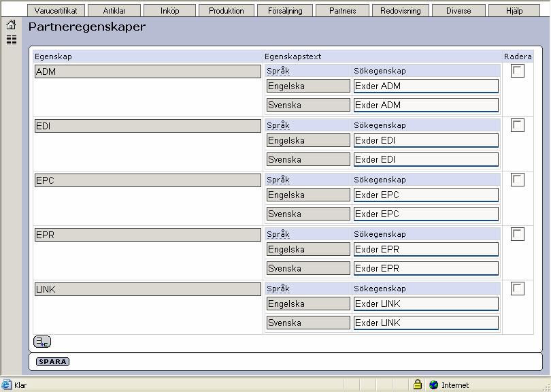Click Sökegenskap label in EDI row
The width and height of the screenshot is (551, 392).
coord(380,125)
